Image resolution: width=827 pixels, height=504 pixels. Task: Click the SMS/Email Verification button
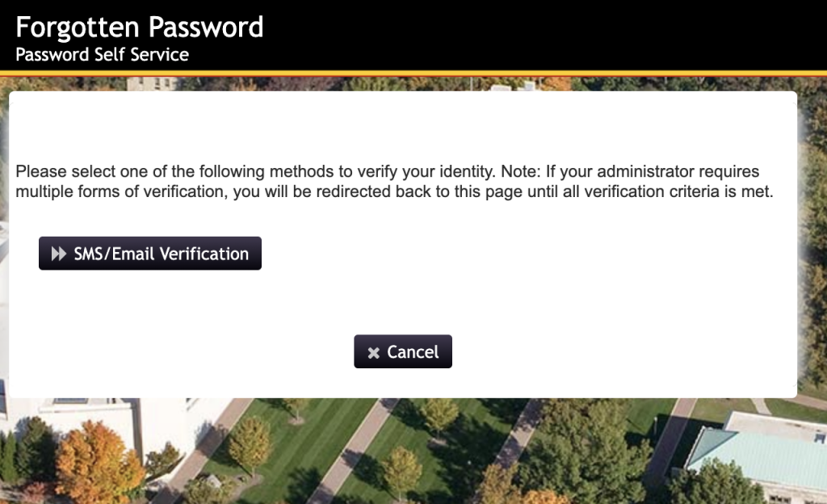pyautogui.click(x=149, y=253)
